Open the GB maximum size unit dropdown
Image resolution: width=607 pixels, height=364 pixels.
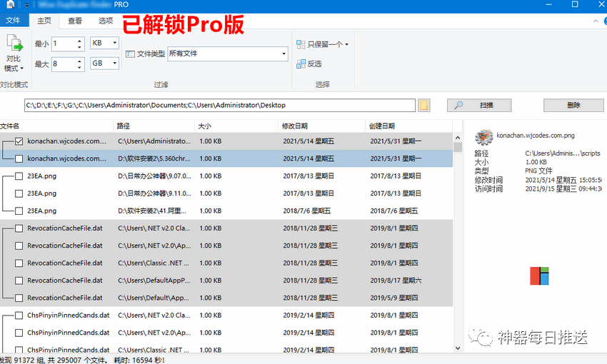(x=114, y=63)
